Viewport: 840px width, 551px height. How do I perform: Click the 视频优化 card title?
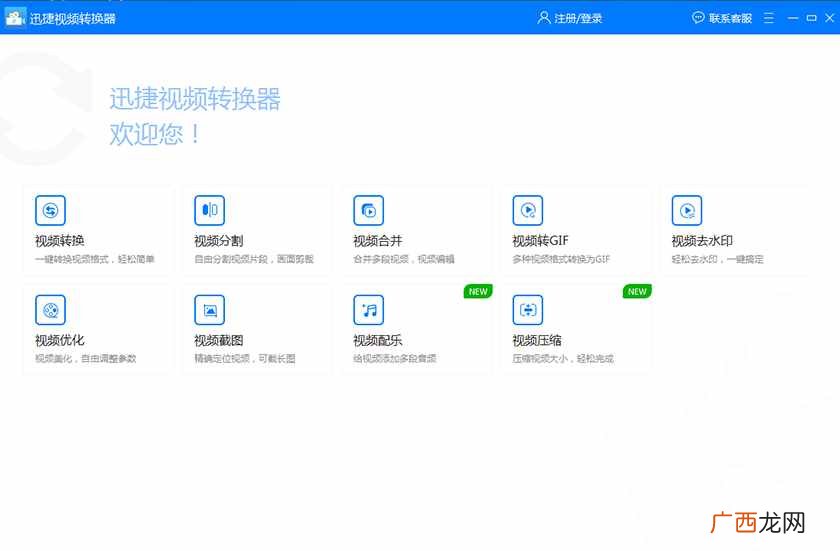click(59, 341)
